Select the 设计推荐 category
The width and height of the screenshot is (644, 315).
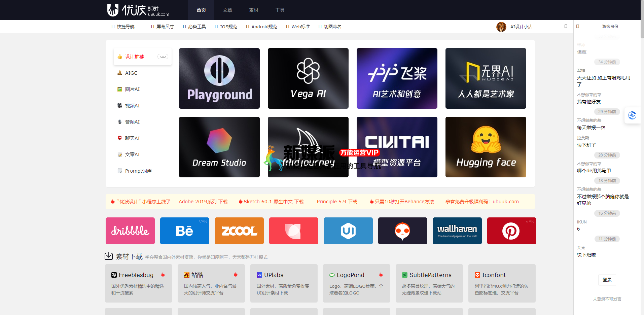click(143, 57)
